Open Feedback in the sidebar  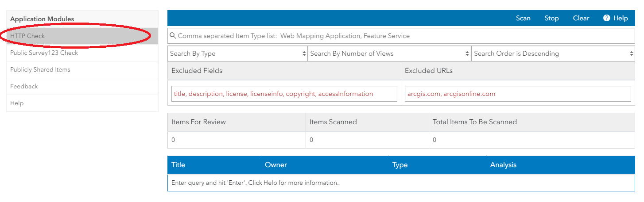(82, 86)
